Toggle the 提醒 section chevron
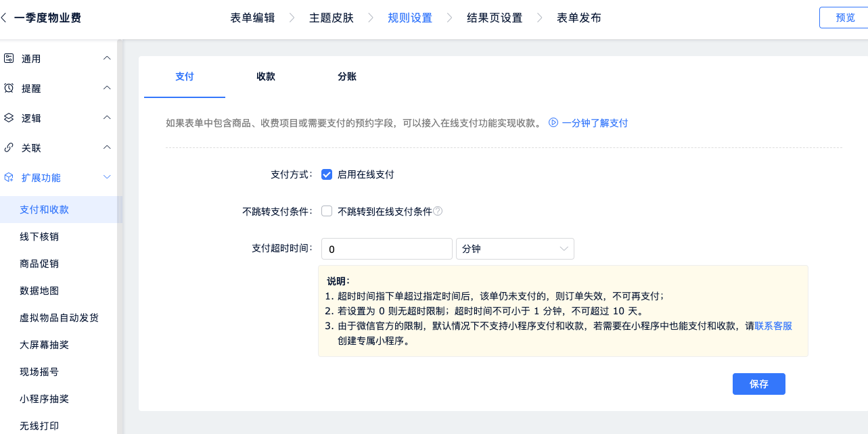Viewport: 868px width, 434px height. coord(107,89)
